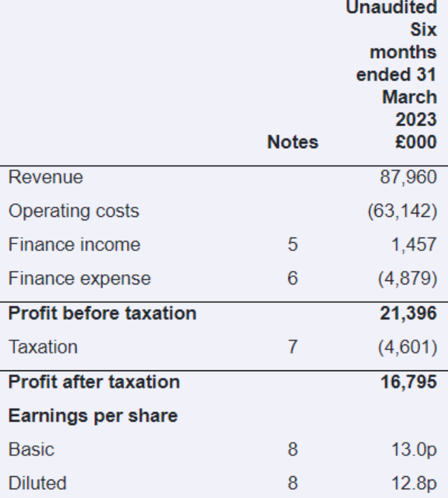Click the Revenue value 87,960
Viewport: 448px width, 498px height.
[408, 177]
